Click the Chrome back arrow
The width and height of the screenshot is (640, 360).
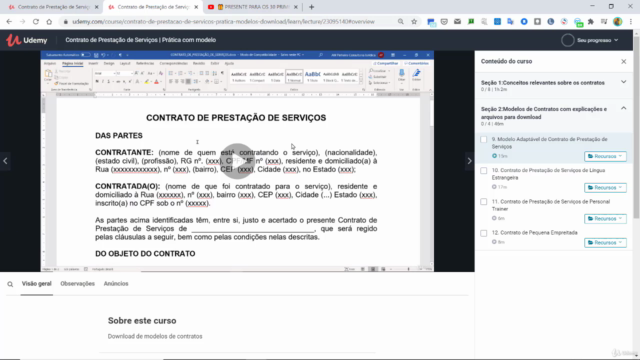(9, 22)
